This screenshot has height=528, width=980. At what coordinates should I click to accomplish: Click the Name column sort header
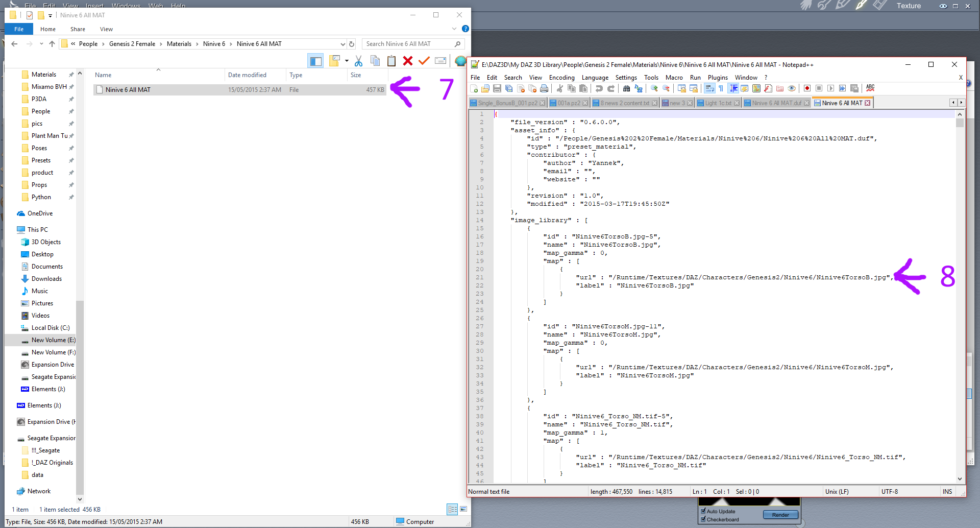click(158, 75)
